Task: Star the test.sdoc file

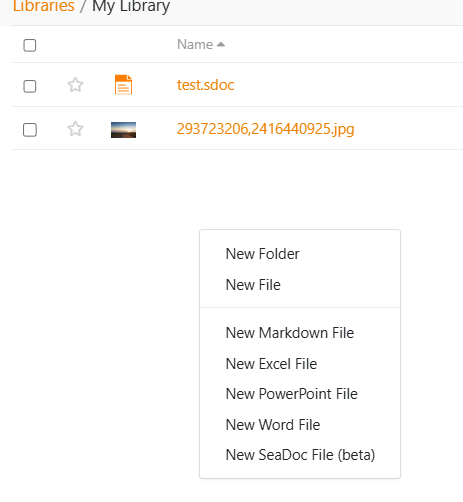Action: [x=75, y=85]
